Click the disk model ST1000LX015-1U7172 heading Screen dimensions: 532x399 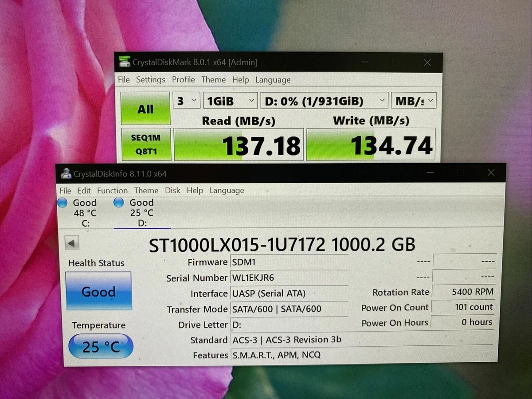pos(282,245)
